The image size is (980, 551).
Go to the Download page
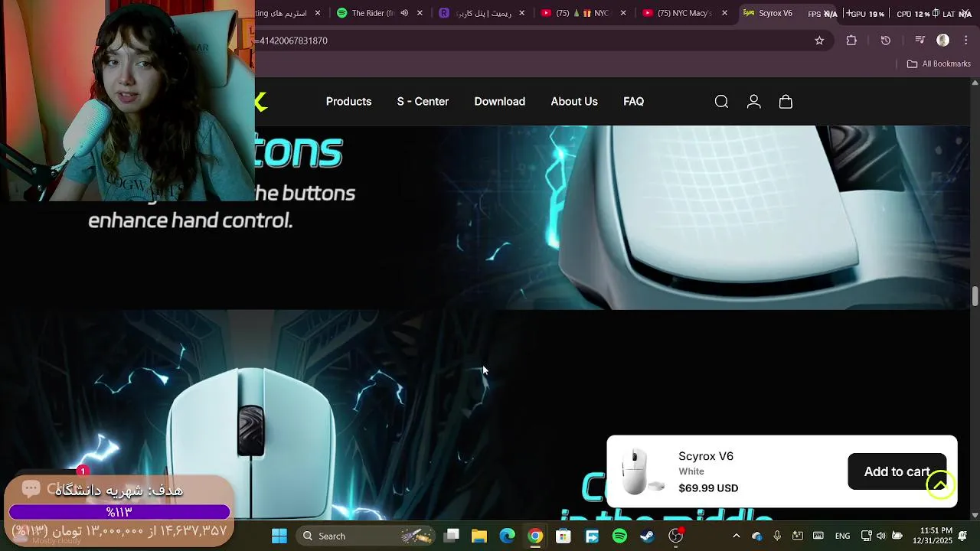(x=499, y=101)
